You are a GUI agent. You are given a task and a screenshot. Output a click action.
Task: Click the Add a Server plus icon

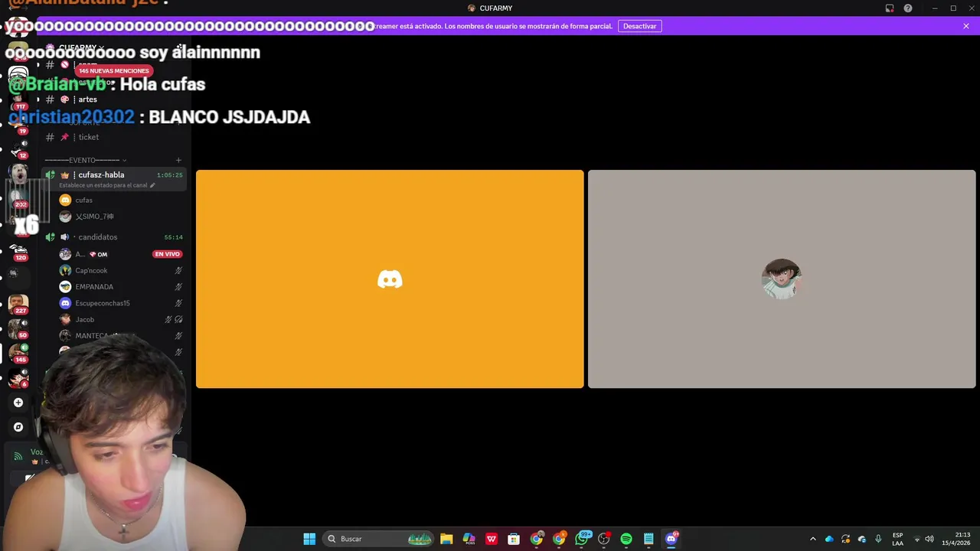coord(18,403)
